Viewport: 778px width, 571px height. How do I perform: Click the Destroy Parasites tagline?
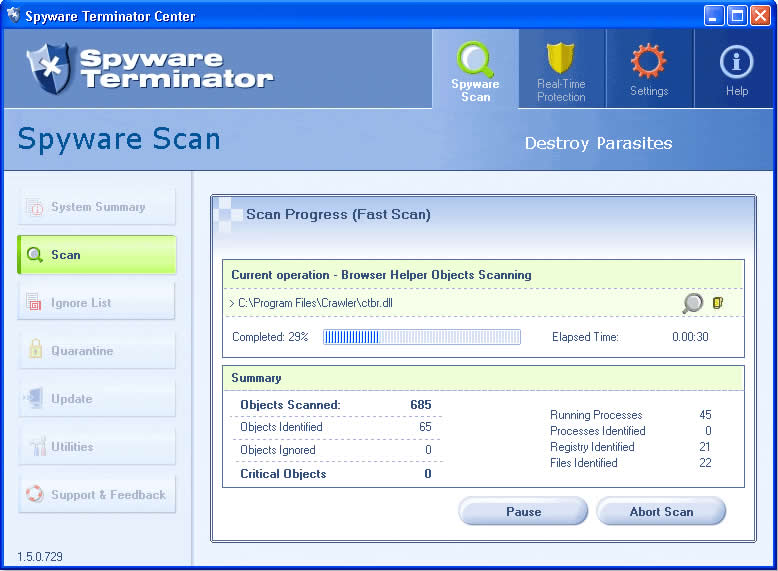tap(598, 143)
